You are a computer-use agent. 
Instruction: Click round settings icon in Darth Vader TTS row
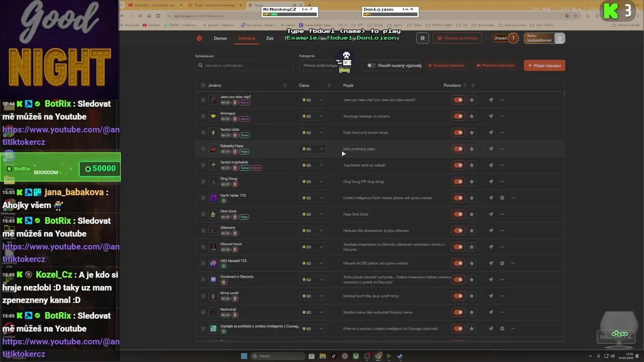(x=502, y=198)
